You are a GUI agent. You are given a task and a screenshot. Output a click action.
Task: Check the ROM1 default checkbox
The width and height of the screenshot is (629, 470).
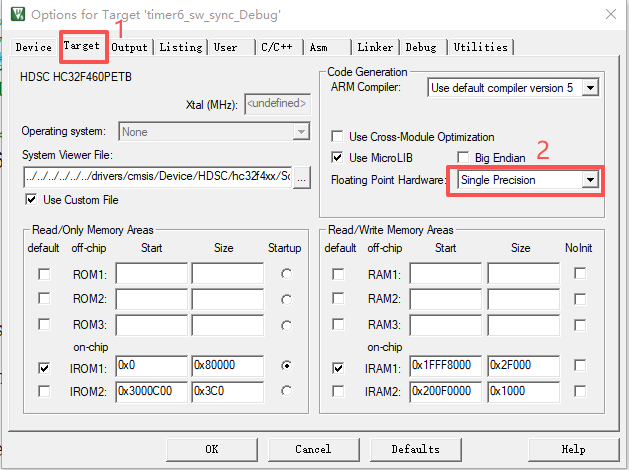pos(44,275)
